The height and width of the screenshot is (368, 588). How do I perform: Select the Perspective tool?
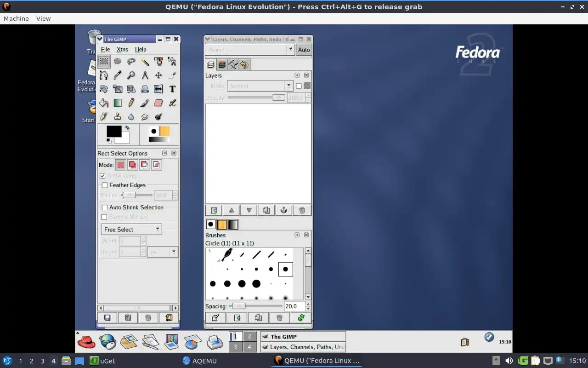click(x=145, y=89)
